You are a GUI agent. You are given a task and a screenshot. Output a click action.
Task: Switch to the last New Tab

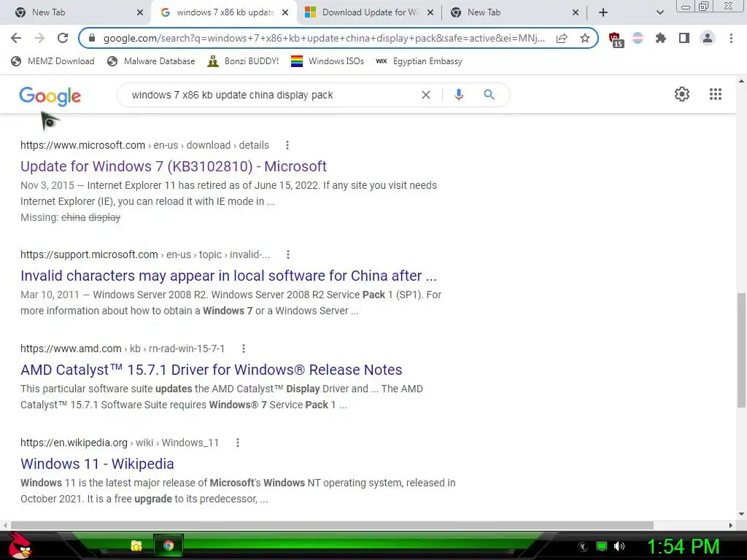pyautogui.click(x=514, y=13)
